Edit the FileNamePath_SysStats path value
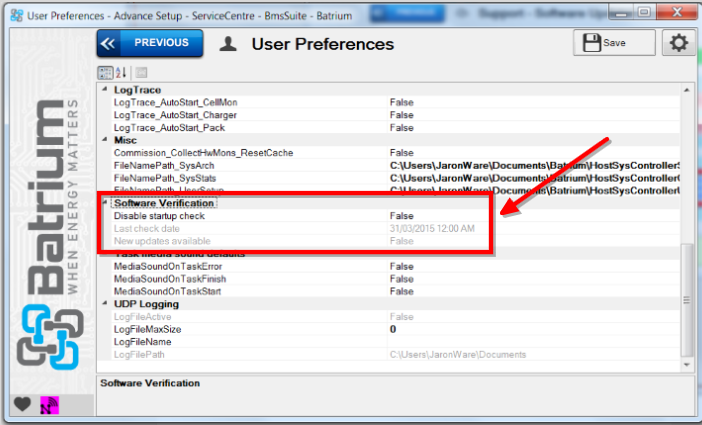Viewport: 702px width, 425px height. (x=533, y=178)
